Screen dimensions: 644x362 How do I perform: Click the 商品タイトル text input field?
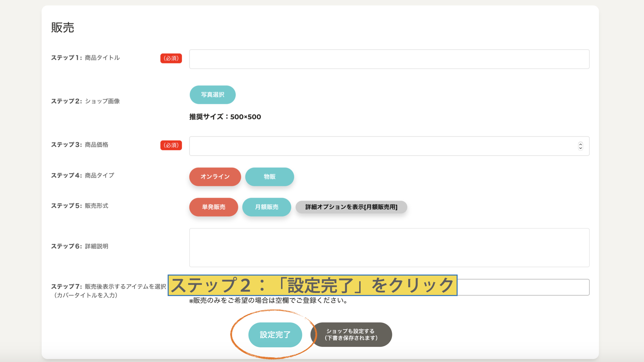389,59
